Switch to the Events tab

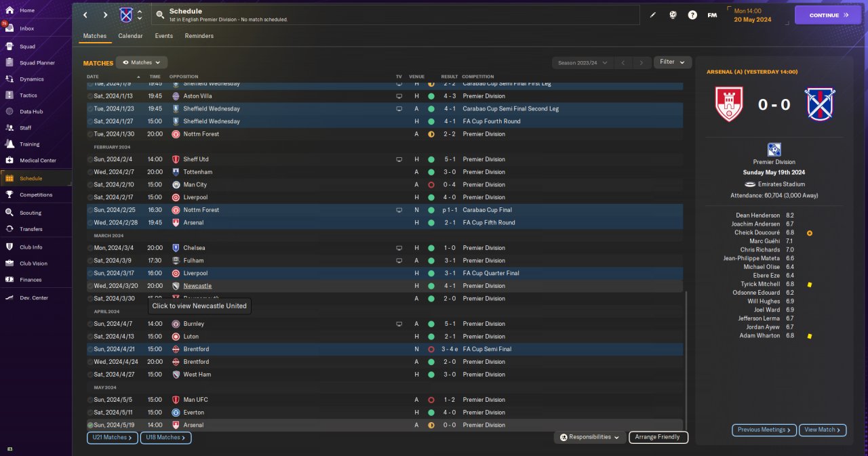163,36
